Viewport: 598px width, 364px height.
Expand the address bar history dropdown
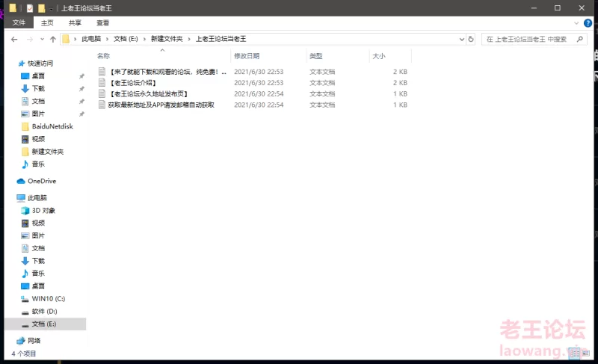coord(462,39)
